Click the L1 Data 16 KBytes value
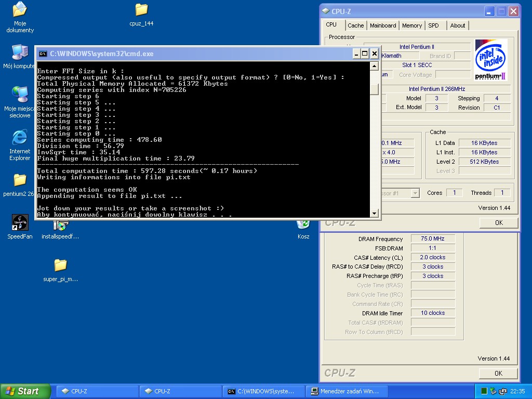This screenshot has width=532, height=399. (x=485, y=143)
